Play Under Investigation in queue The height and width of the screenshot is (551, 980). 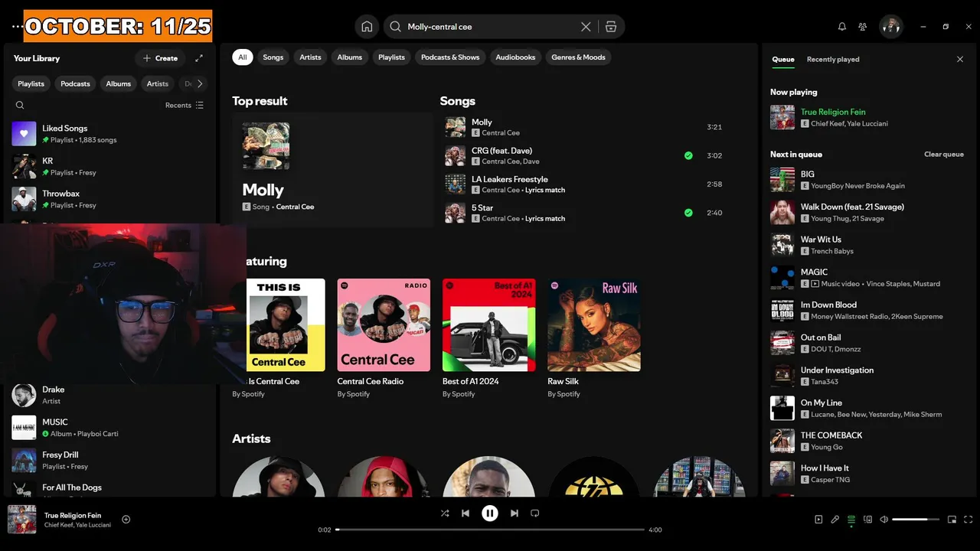(x=867, y=376)
